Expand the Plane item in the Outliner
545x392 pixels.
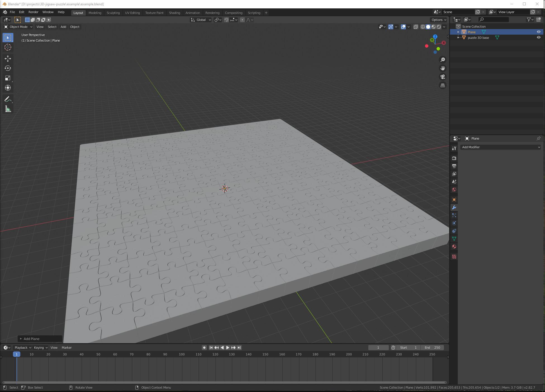coord(458,32)
